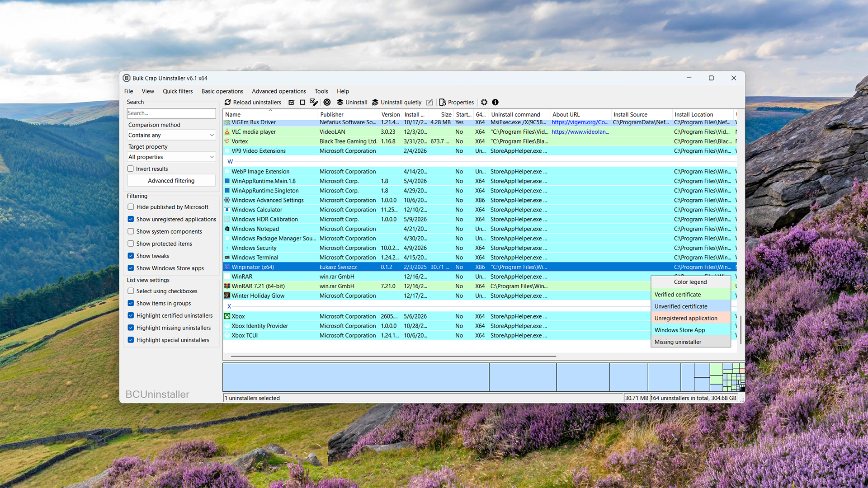Open the Tools menu
The width and height of the screenshot is (868, 488).
point(321,91)
